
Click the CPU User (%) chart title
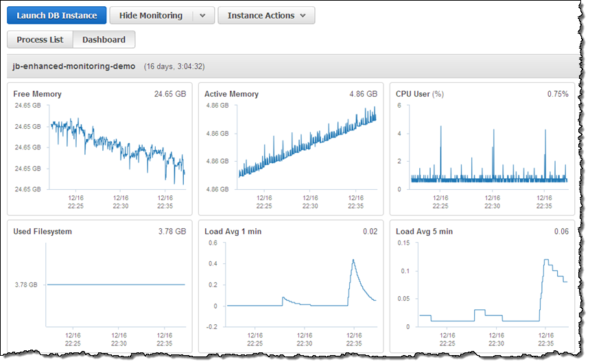pos(420,94)
